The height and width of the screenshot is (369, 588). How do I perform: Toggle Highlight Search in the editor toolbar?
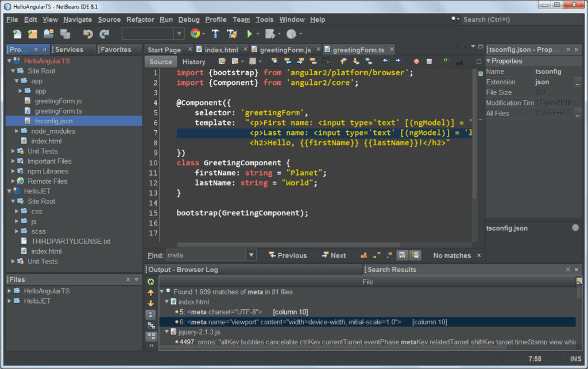tap(314, 61)
